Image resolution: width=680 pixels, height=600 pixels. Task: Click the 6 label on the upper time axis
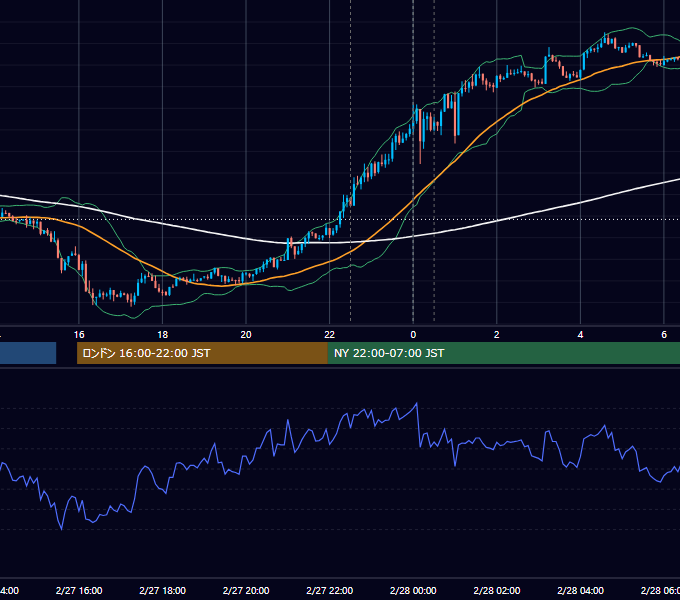664,335
